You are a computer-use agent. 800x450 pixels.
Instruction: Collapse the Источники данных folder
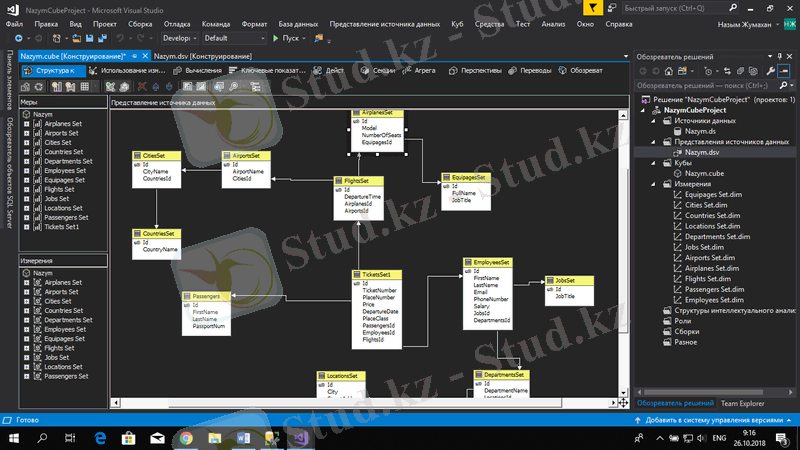(x=654, y=121)
